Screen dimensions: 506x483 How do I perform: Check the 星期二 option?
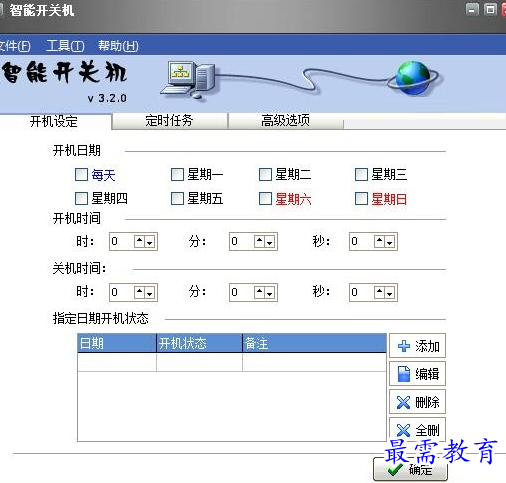point(265,174)
